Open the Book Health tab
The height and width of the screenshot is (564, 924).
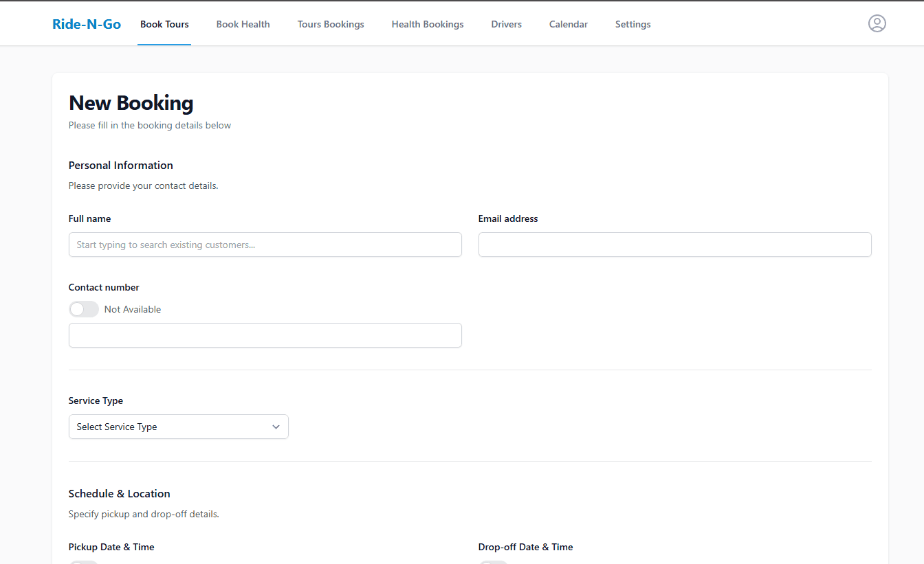[x=243, y=24]
